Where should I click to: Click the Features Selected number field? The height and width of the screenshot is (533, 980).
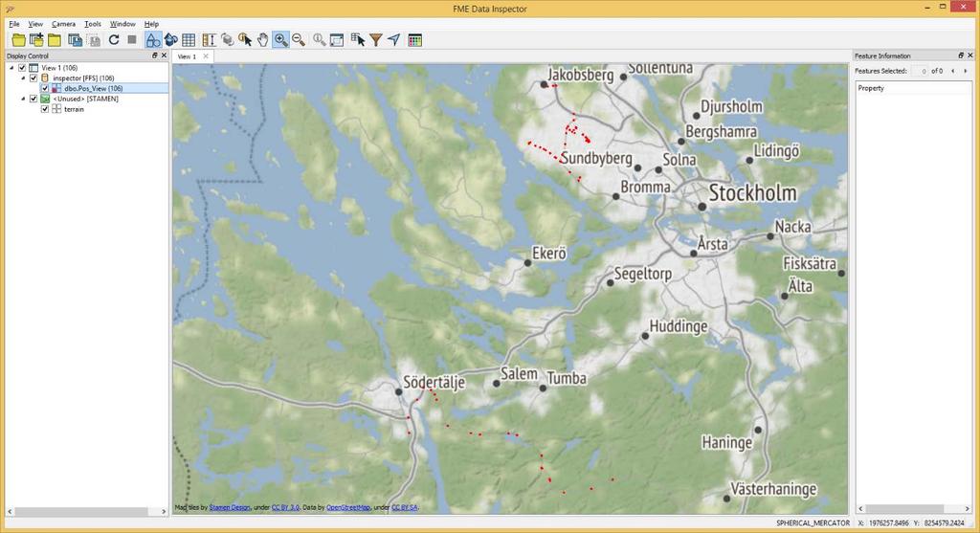(920, 71)
